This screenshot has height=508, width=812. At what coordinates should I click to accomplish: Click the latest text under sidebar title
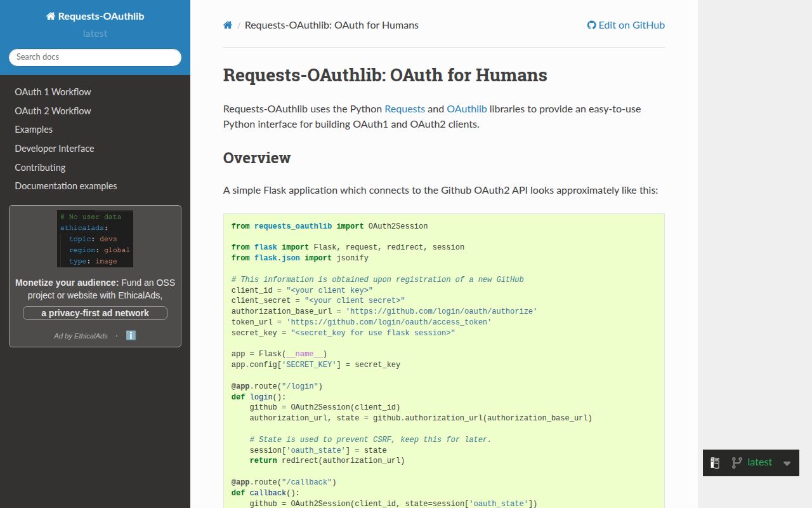[x=95, y=34]
